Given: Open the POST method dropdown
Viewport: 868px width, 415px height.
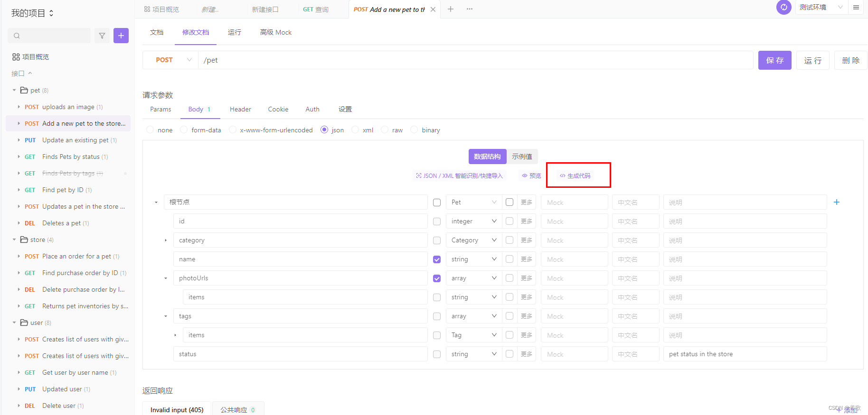Looking at the screenshot, I should coord(170,60).
